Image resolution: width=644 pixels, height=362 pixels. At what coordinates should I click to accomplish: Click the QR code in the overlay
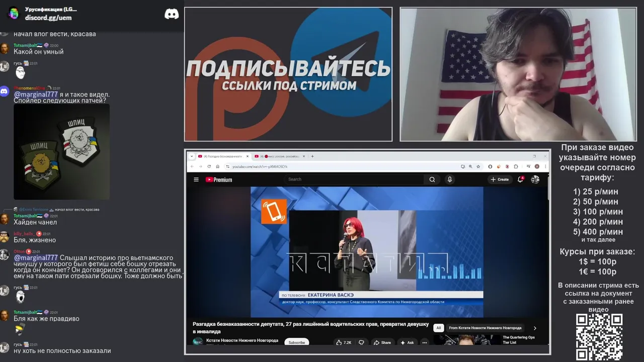(599, 337)
